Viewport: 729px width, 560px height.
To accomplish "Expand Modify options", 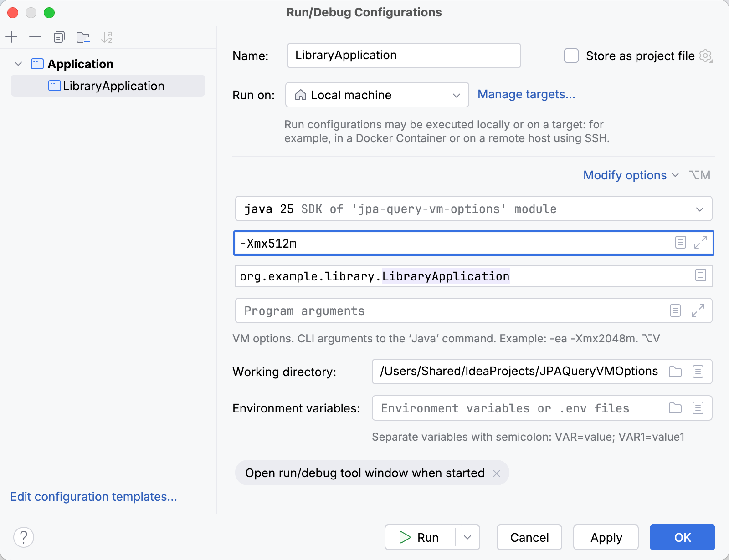I will click(625, 175).
